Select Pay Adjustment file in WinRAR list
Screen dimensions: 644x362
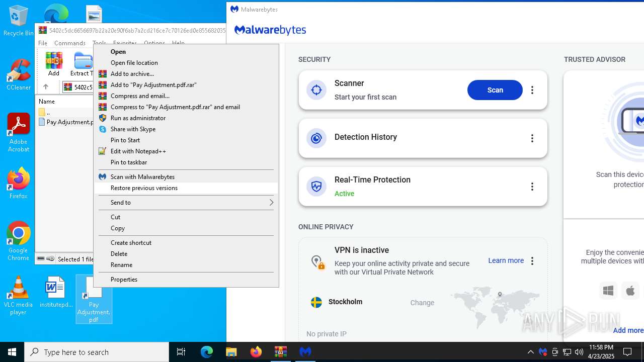pos(65,122)
